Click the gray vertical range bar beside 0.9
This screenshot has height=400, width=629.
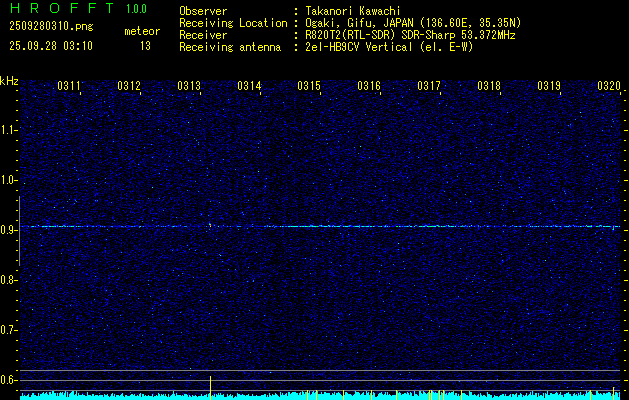point(19,231)
